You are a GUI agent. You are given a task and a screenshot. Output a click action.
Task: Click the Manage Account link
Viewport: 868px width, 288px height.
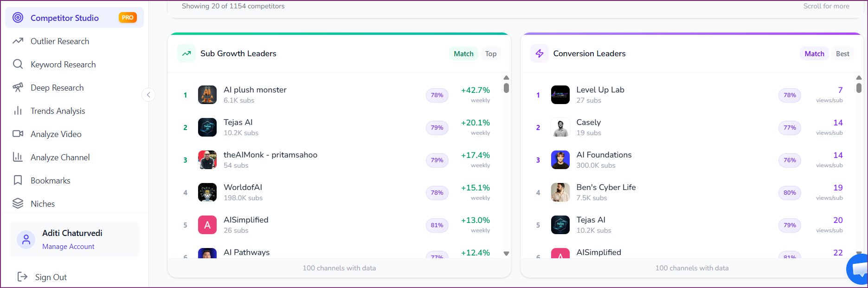pyautogui.click(x=68, y=246)
